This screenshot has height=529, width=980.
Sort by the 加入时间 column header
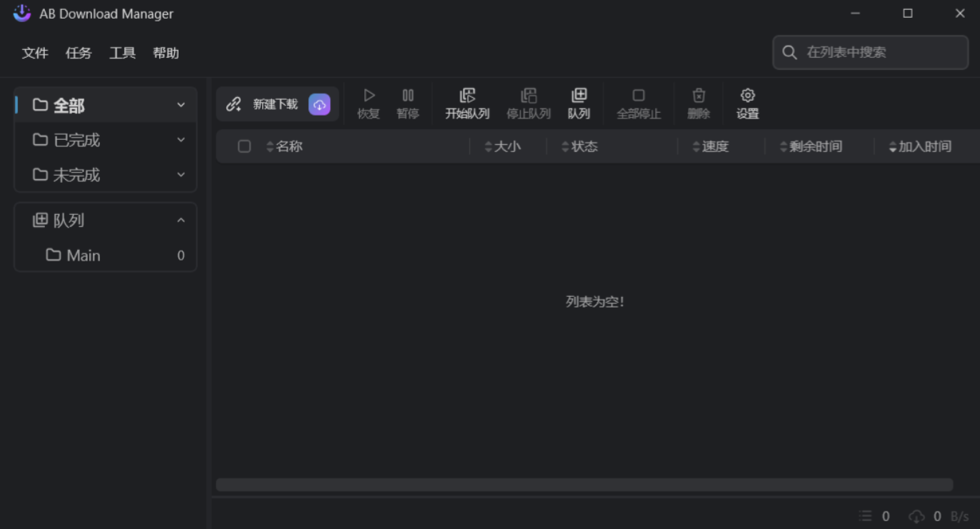920,146
